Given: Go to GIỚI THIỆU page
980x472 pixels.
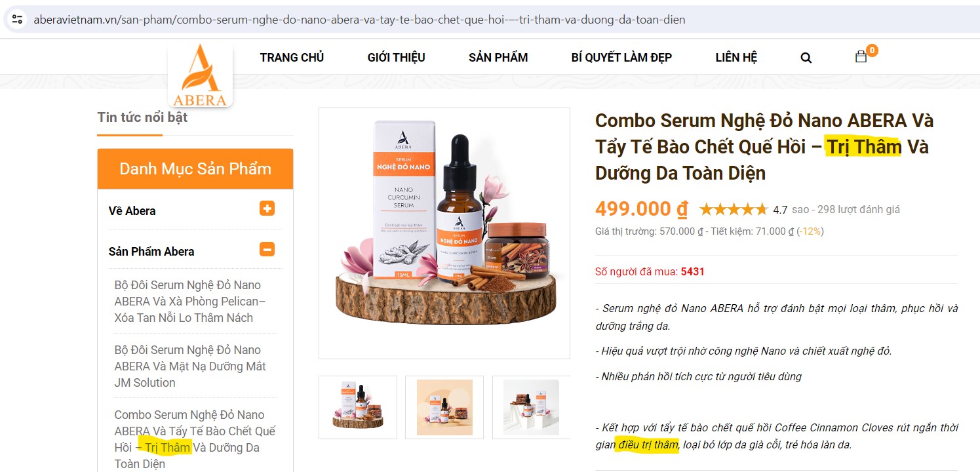Looking at the screenshot, I should coord(396,58).
